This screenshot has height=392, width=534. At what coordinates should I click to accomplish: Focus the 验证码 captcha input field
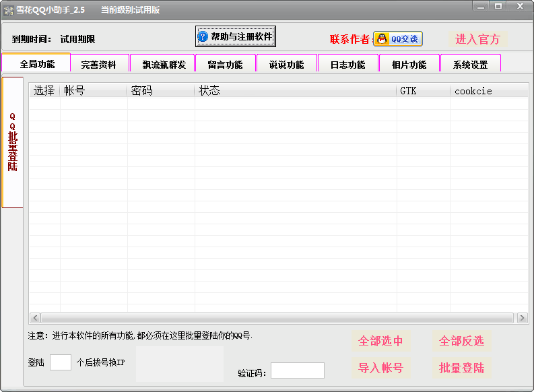coord(298,370)
